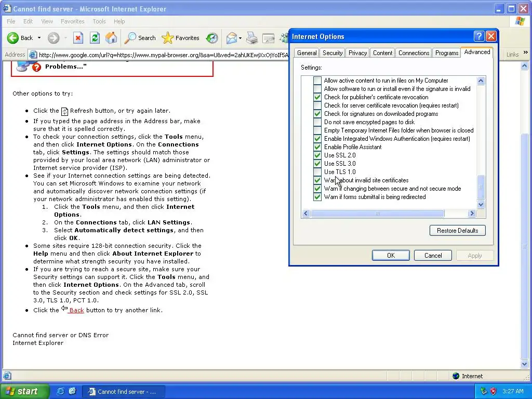The image size is (532, 399).
Task: Switch to the Connections tab
Action: coord(414,53)
